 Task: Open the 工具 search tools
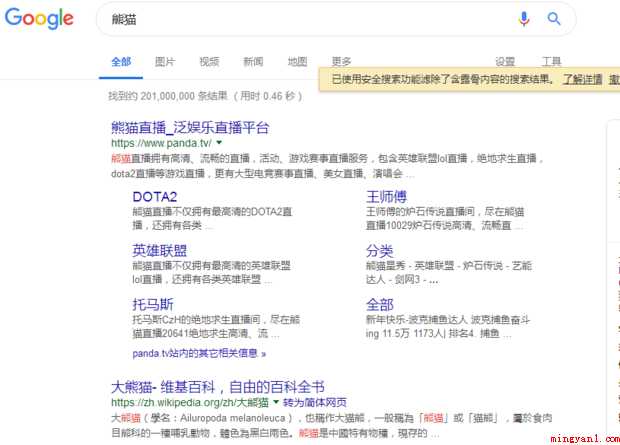click(551, 62)
